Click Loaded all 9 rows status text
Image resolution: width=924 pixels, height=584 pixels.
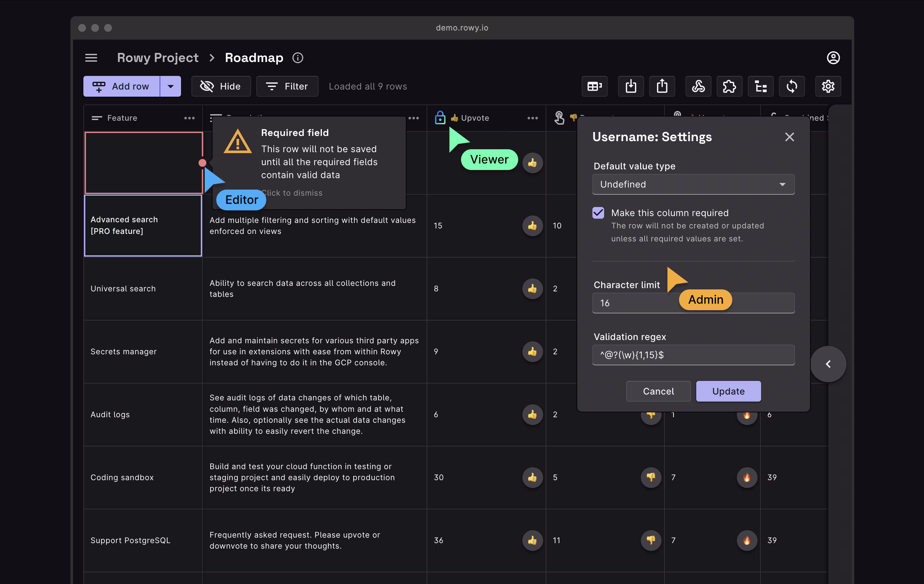[368, 86]
